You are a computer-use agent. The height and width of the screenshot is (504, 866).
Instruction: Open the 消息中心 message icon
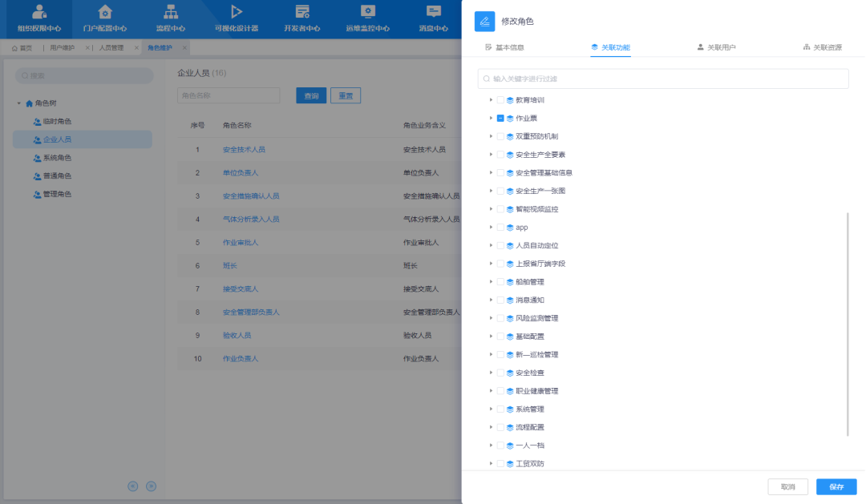(x=433, y=12)
